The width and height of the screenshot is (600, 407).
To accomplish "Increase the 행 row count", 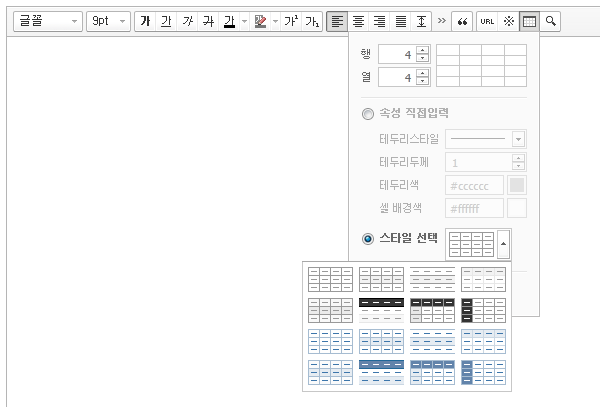I will tap(422, 50).
